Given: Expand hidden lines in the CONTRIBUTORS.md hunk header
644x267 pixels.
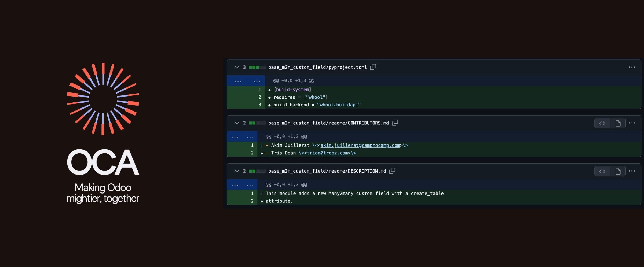Looking at the screenshot, I should (242, 136).
